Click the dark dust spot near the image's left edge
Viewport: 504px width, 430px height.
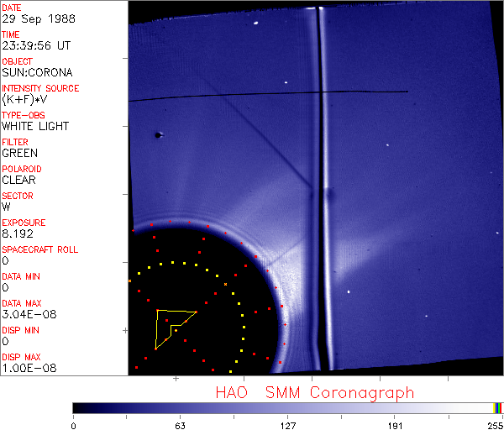point(157,134)
